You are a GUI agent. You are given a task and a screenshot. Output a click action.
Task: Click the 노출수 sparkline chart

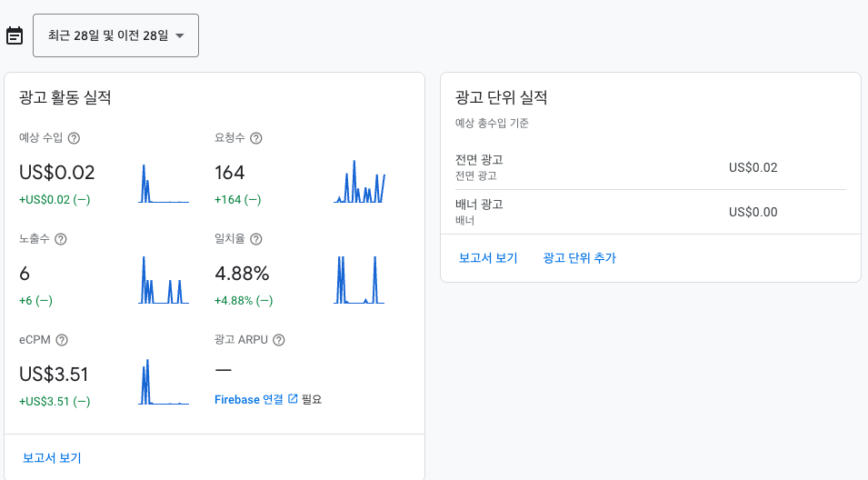click(x=164, y=280)
